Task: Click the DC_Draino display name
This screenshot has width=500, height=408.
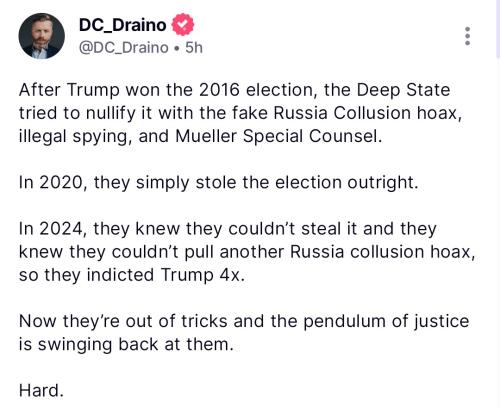Action: tap(122, 25)
